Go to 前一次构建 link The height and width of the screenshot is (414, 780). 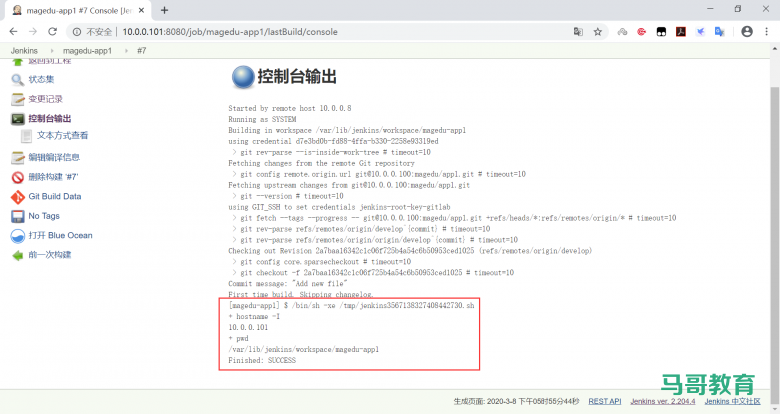click(x=50, y=255)
